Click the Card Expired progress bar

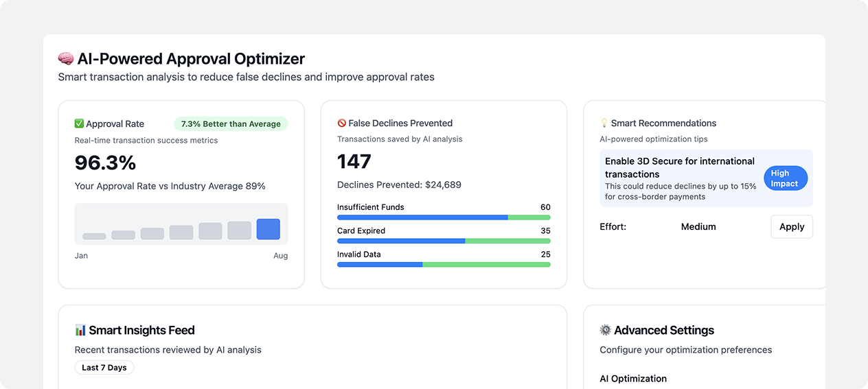(x=444, y=241)
